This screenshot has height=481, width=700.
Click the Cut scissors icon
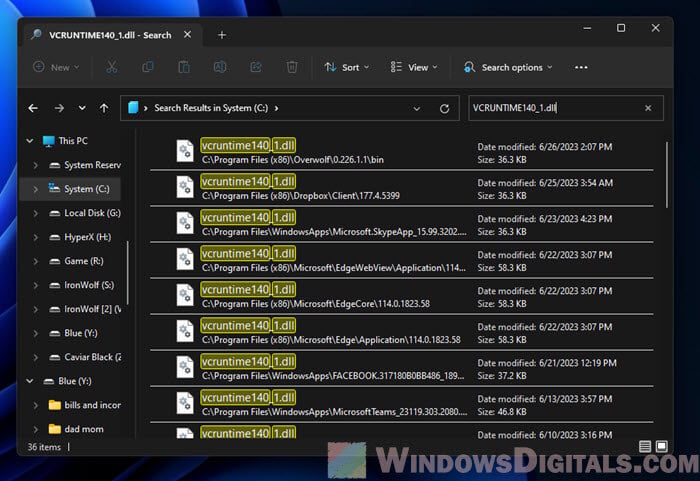tap(112, 67)
